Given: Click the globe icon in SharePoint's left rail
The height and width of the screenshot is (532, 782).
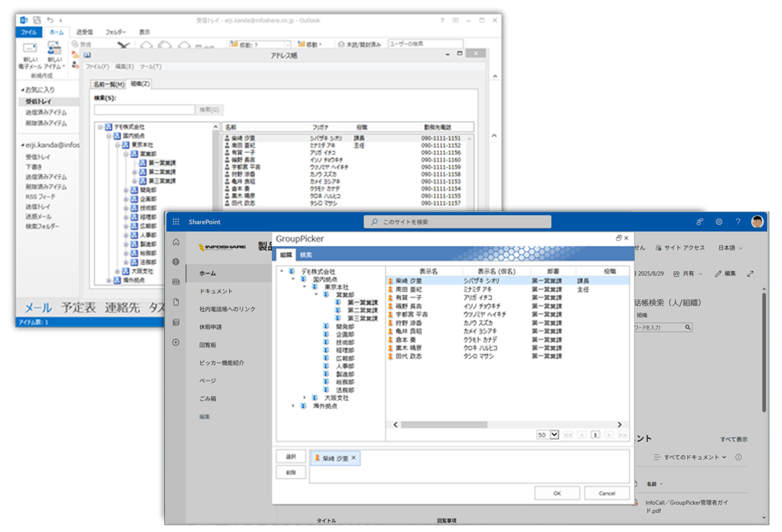Looking at the screenshot, I should click(x=176, y=262).
